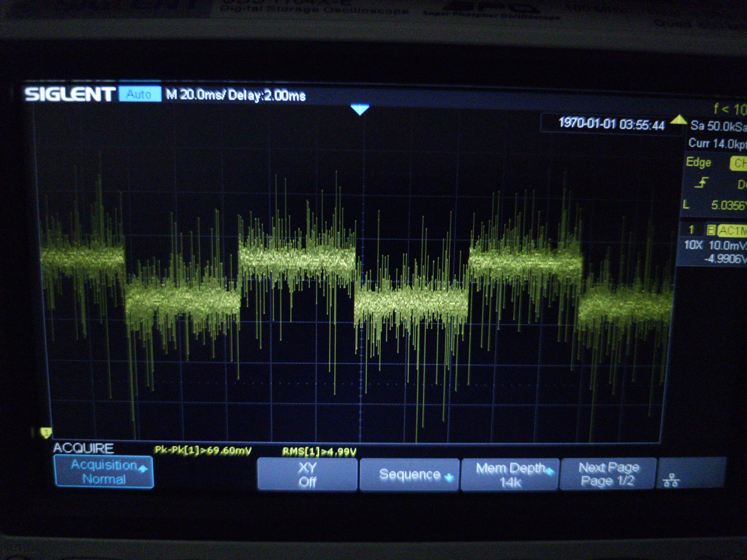Click the rising edge slope icon
Screen dimensions: 747x560
(x=701, y=183)
